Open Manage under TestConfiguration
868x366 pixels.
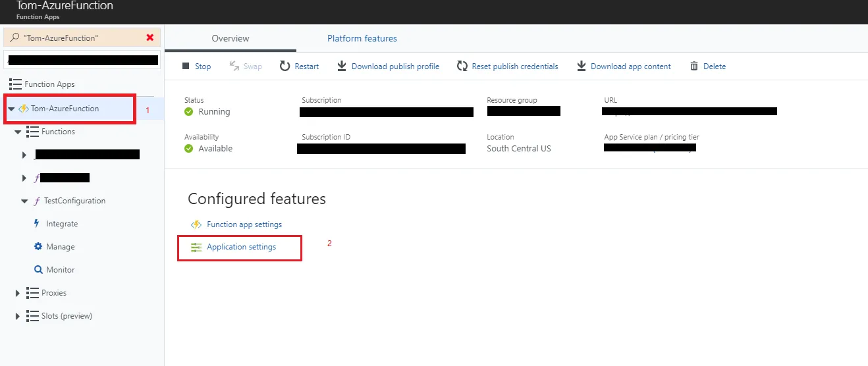tap(61, 247)
